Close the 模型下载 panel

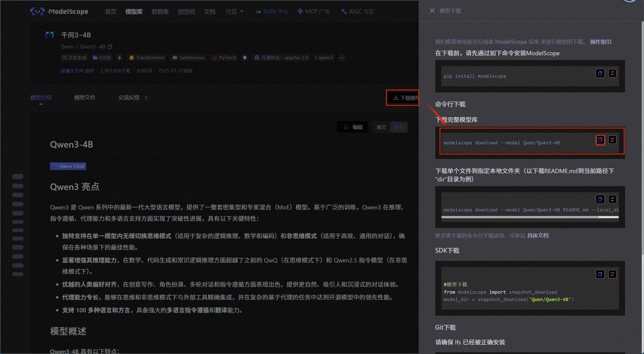(432, 11)
